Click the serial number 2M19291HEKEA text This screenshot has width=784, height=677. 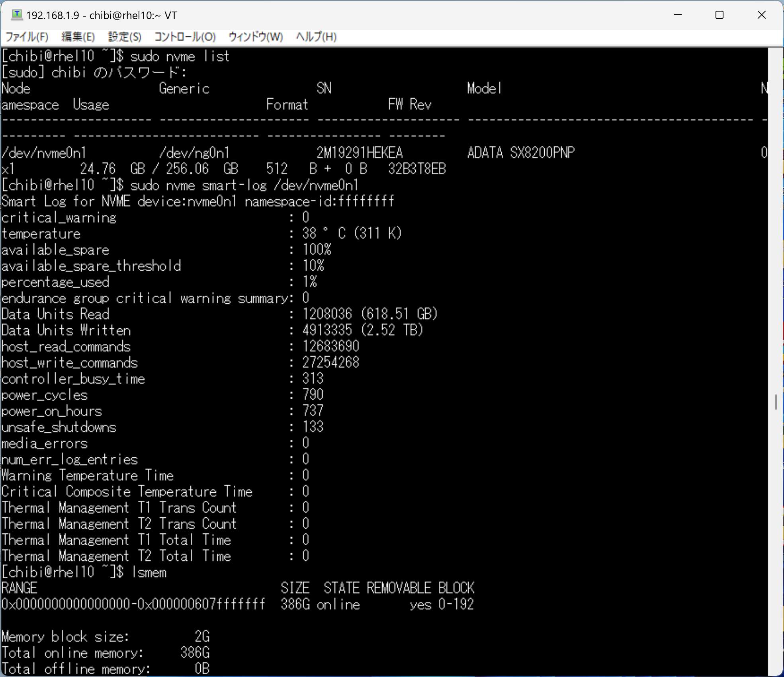pos(360,153)
